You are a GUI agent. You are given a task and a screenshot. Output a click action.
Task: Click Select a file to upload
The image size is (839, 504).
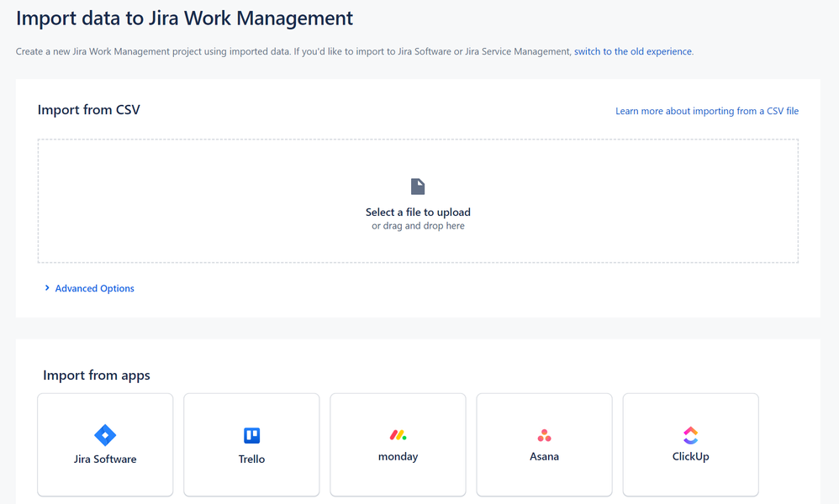click(418, 213)
